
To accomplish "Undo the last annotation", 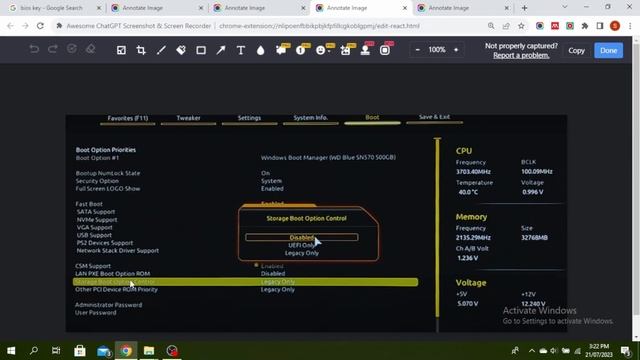I will (x=34, y=49).
